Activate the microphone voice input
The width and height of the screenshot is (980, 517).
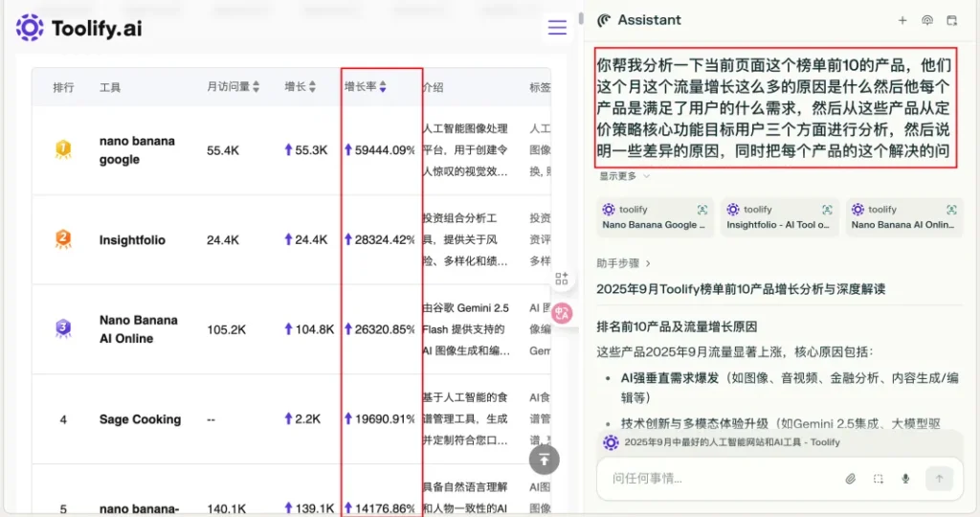point(905,479)
